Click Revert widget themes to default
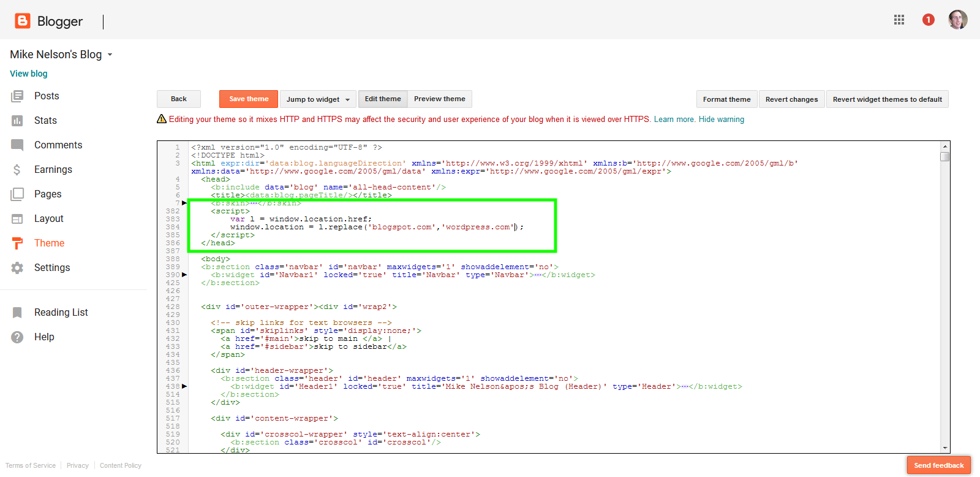Screen dimensions: 980x477 pyautogui.click(x=887, y=99)
